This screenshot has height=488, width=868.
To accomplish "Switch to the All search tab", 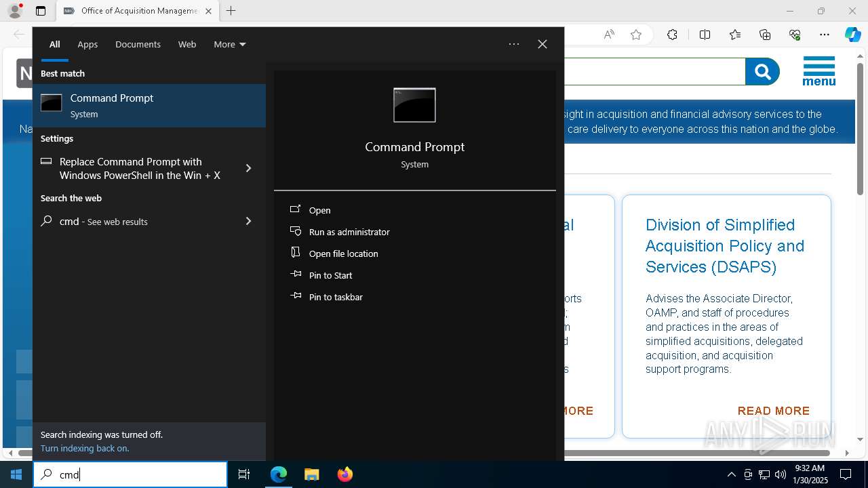I will [55, 44].
